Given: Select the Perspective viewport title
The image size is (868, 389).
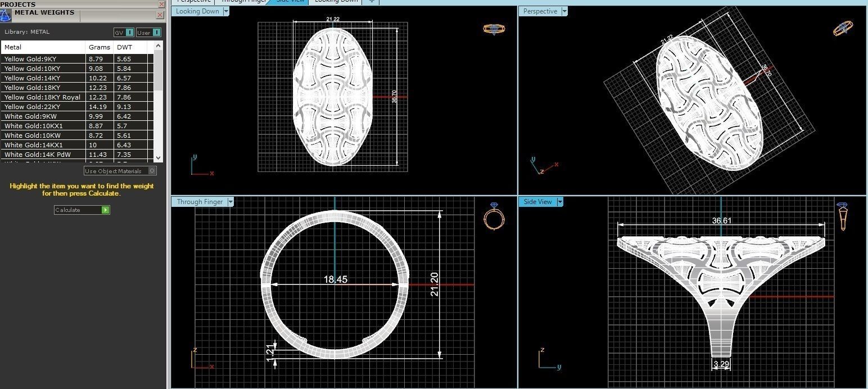Looking at the screenshot, I should 540,11.
